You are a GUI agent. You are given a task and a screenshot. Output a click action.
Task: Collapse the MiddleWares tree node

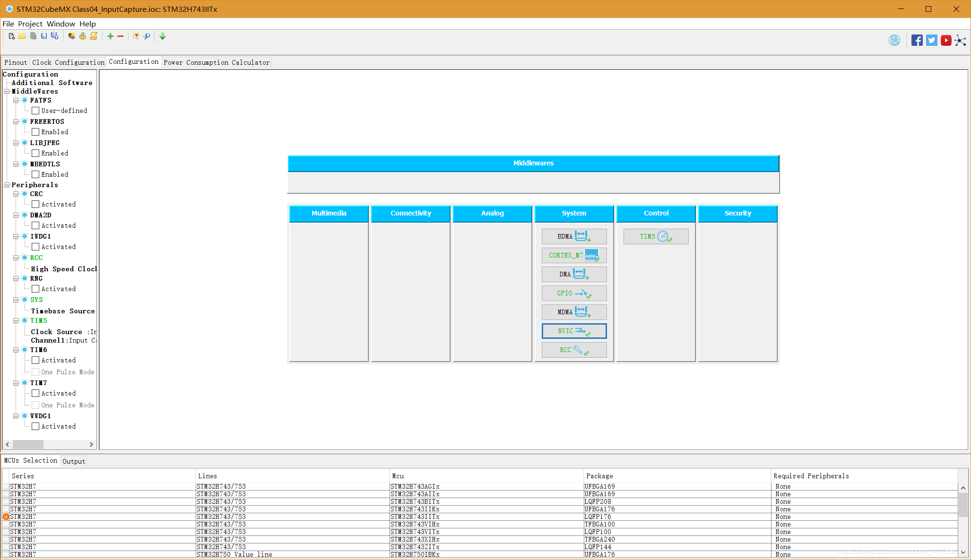[7, 91]
